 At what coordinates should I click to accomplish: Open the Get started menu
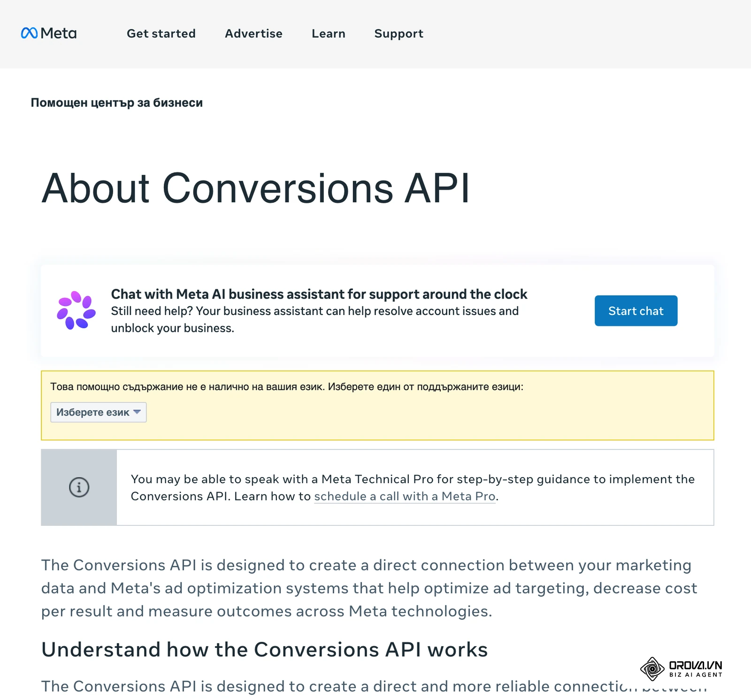(161, 34)
